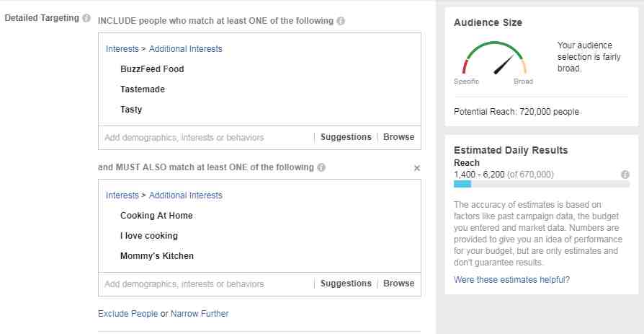Click info icon after MUST ALSO match heading
Image resolution: width=644 pixels, height=334 pixels.
[x=321, y=167]
